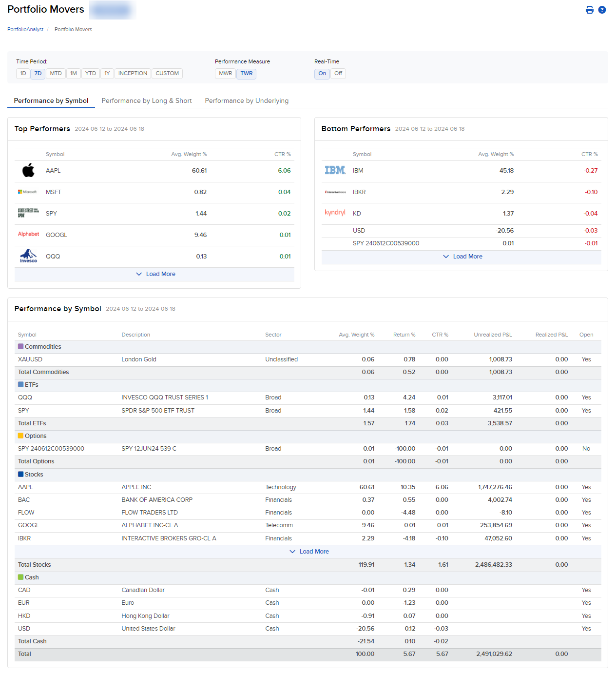616x675 pixels.
Task: Click the Kyndryl logo next to KD
Action: [x=335, y=213]
